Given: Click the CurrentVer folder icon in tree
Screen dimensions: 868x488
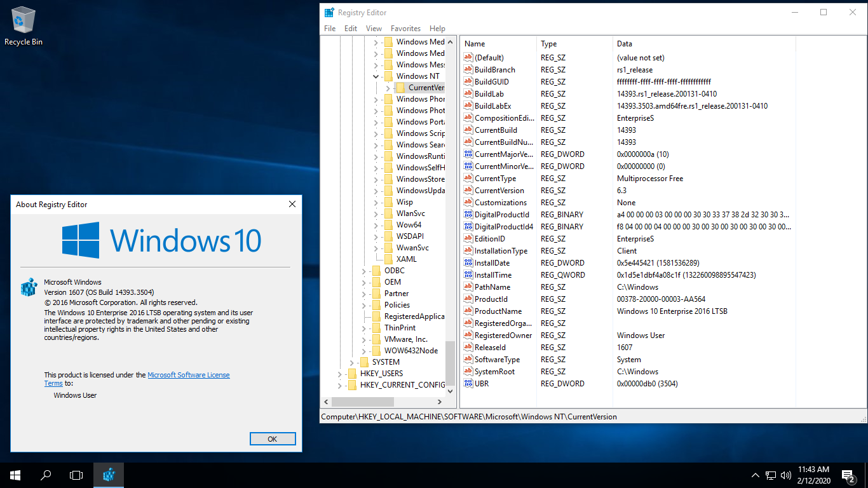Looking at the screenshot, I should point(400,88).
